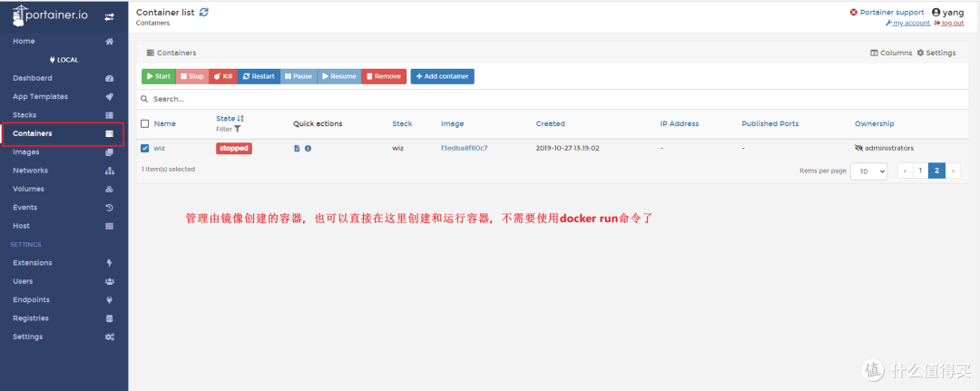980x391 pixels.
Task: Uncheck the wiz container checkbox
Action: [x=145, y=148]
